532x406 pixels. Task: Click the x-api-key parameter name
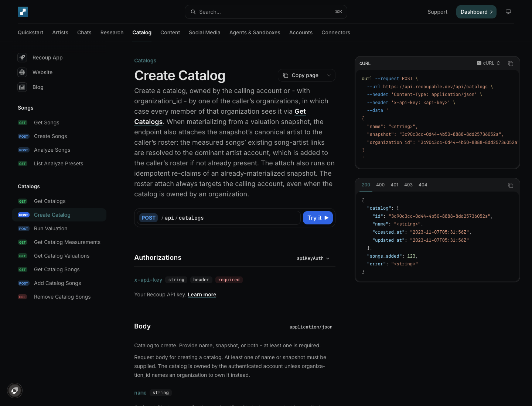click(148, 280)
